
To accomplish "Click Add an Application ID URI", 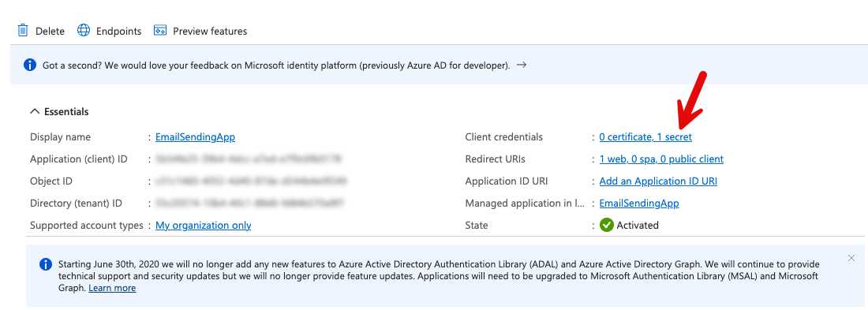I will click(658, 181).
